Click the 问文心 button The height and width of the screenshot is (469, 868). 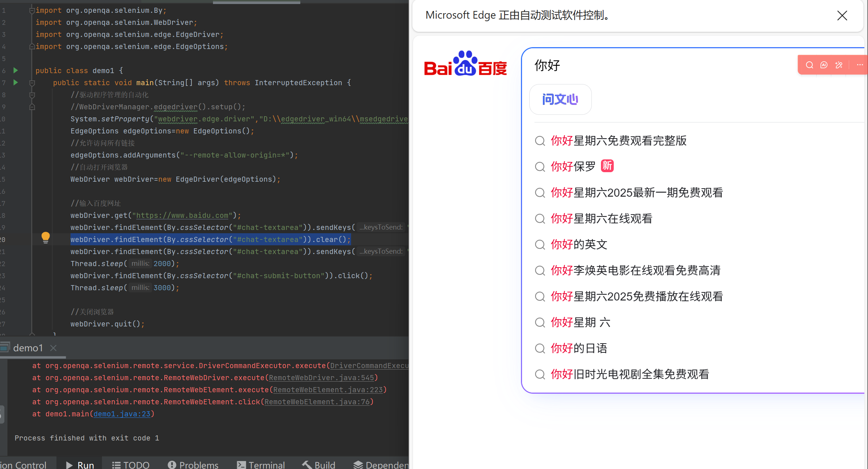(x=560, y=99)
